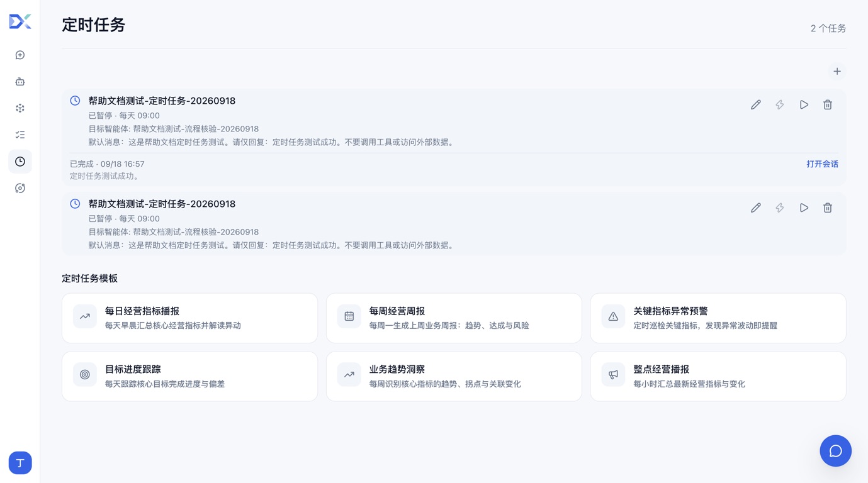Delete the task that shows 打开会话
The height and width of the screenshot is (483, 868).
(828, 105)
